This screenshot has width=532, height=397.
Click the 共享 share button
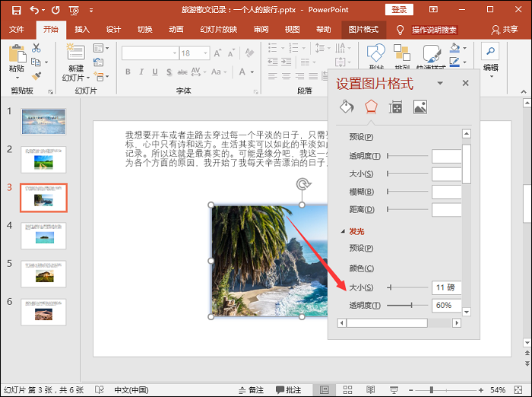click(505, 30)
